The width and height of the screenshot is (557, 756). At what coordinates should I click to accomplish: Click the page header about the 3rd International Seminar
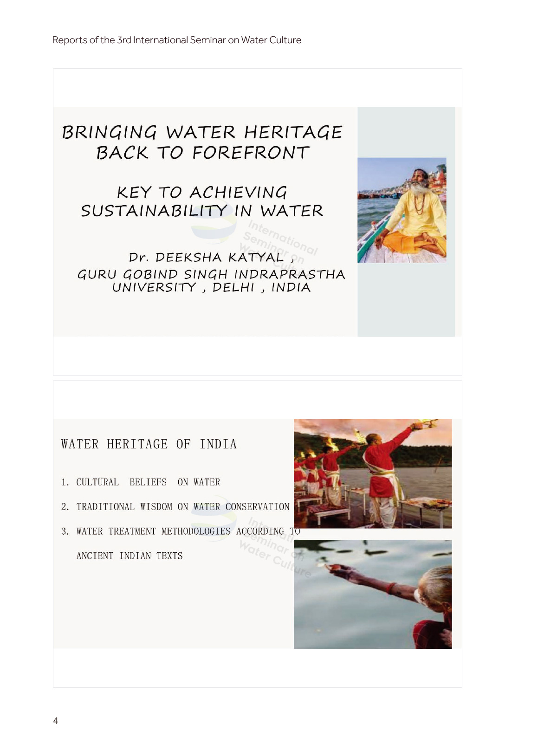point(176,40)
